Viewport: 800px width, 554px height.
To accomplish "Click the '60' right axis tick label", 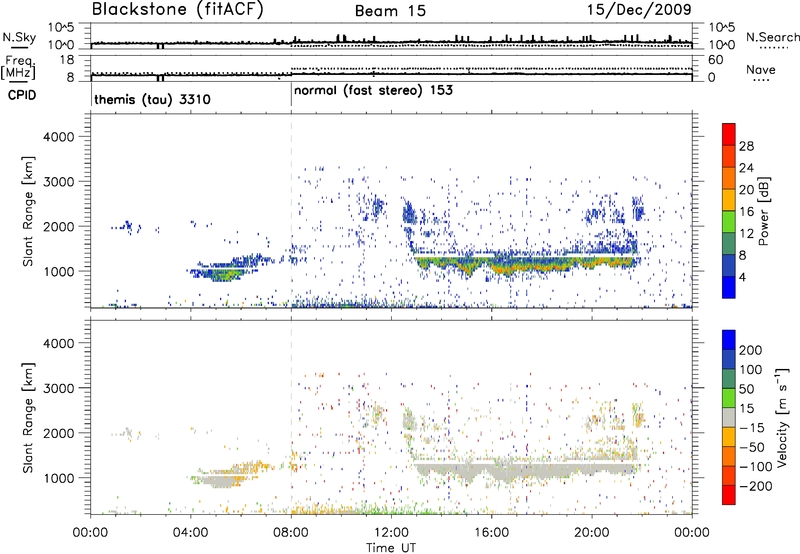I will (x=715, y=60).
